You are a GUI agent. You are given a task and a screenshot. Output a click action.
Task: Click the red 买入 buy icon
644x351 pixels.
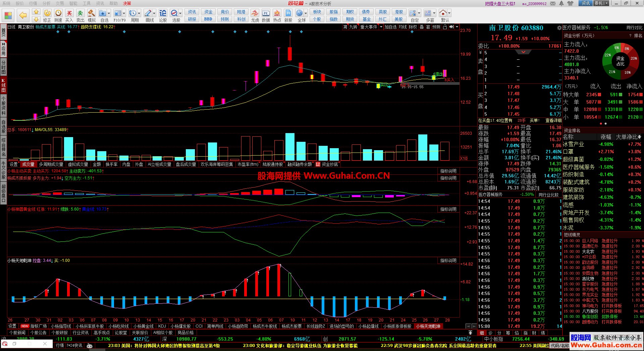pos(69,13)
